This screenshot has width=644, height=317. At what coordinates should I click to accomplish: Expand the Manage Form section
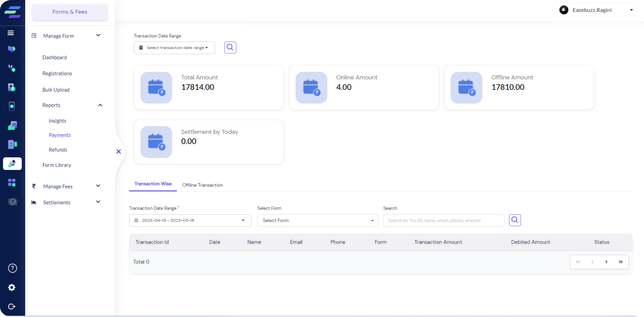(x=98, y=35)
